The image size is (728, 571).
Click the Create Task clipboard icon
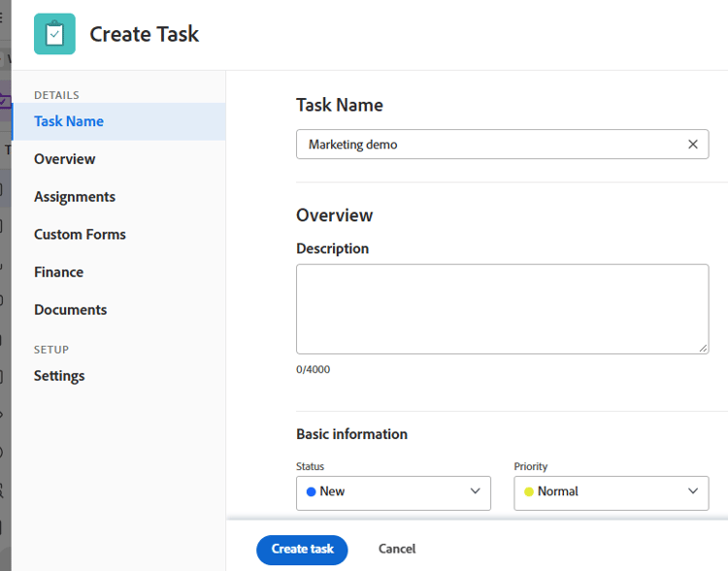(x=54, y=34)
